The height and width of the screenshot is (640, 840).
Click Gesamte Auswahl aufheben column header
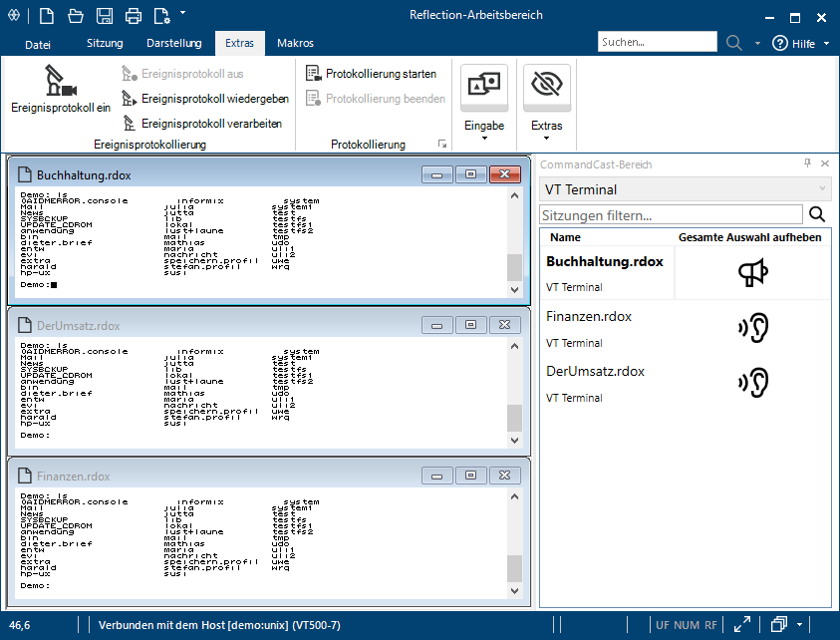(x=749, y=237)
